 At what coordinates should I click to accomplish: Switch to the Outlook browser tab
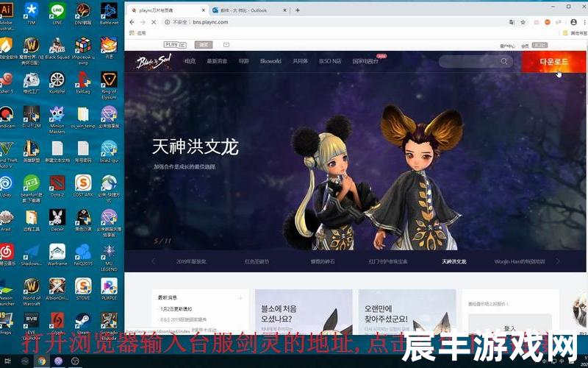pos(248,10)
